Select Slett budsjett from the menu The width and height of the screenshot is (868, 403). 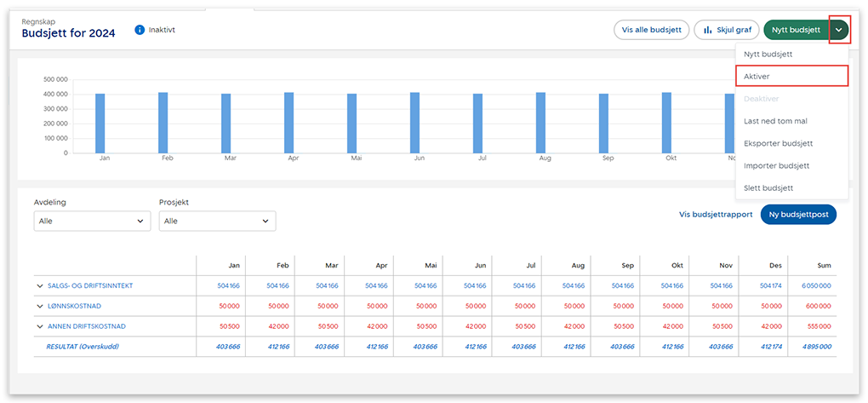coord(768,187)
